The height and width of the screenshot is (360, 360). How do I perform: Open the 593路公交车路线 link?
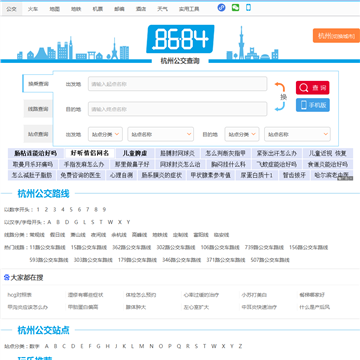[49, 260]
